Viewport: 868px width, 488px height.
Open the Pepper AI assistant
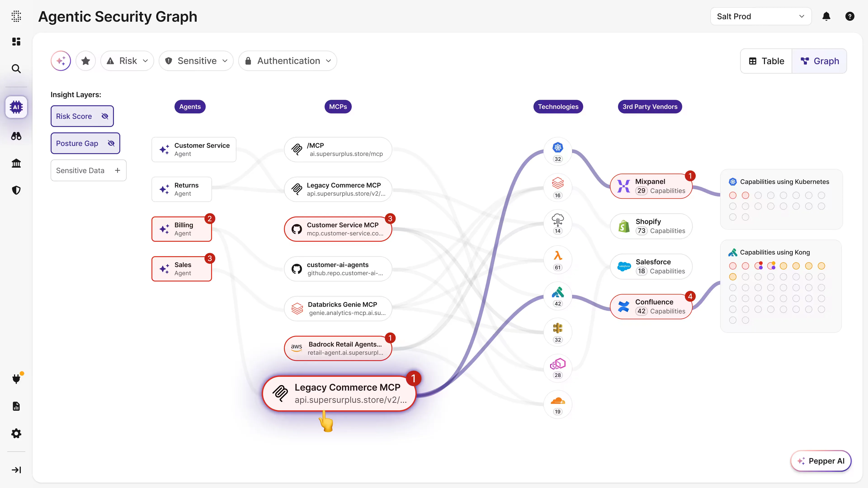pos(821,461)
